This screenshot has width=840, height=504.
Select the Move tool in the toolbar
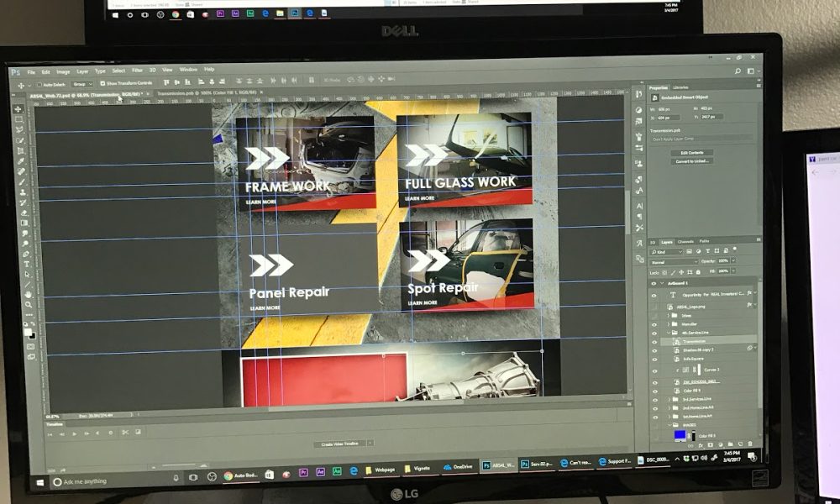18,108
